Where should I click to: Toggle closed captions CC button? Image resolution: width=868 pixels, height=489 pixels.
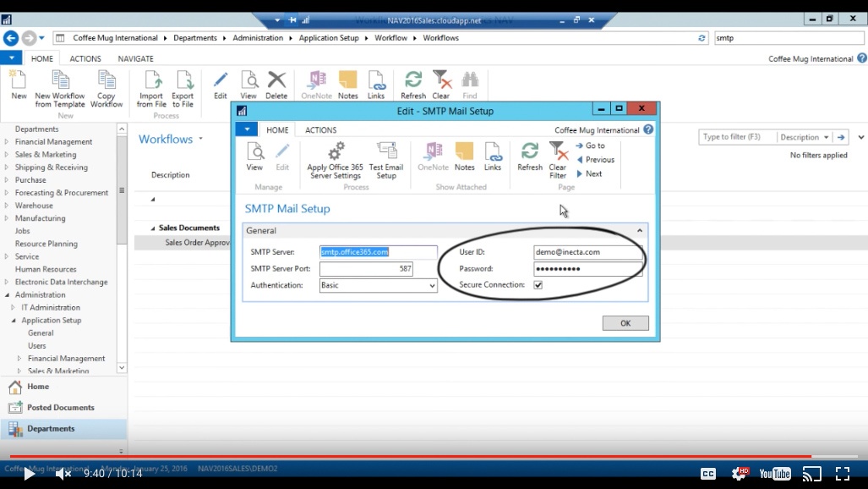(x=708, y=474)
